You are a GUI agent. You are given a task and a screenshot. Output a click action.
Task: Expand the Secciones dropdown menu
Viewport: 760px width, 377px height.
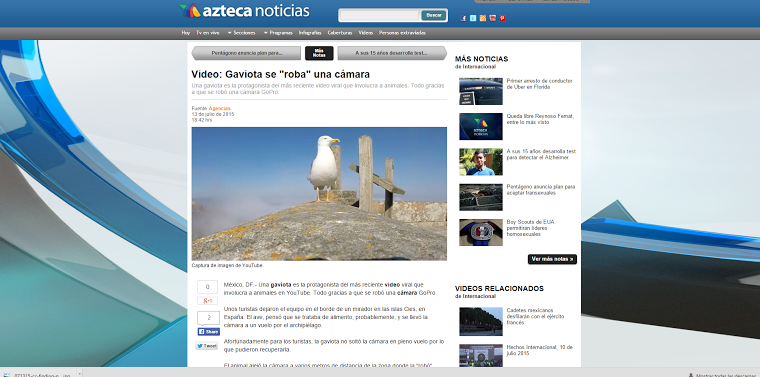[x=241, y=33]
